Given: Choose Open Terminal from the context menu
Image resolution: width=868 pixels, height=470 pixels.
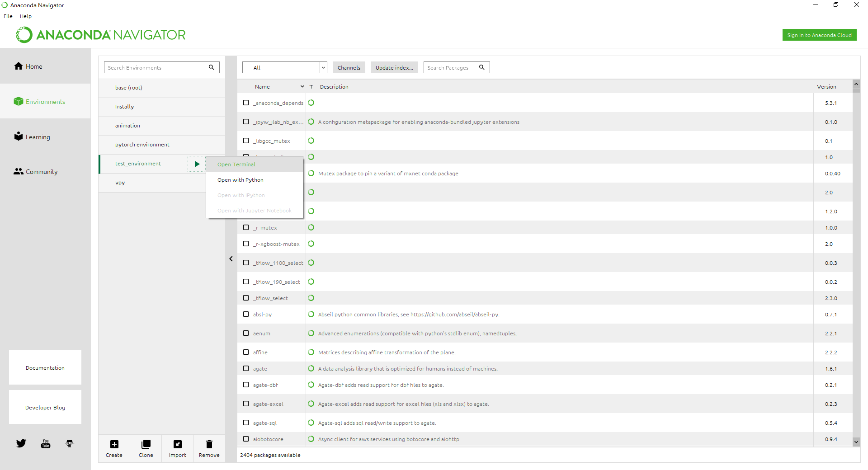Looking at the screenshot, I should (x=236, y=164).
